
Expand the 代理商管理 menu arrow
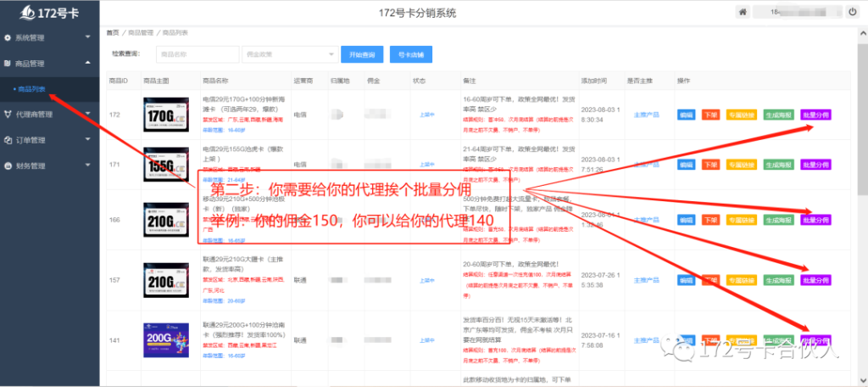[87, 115]
